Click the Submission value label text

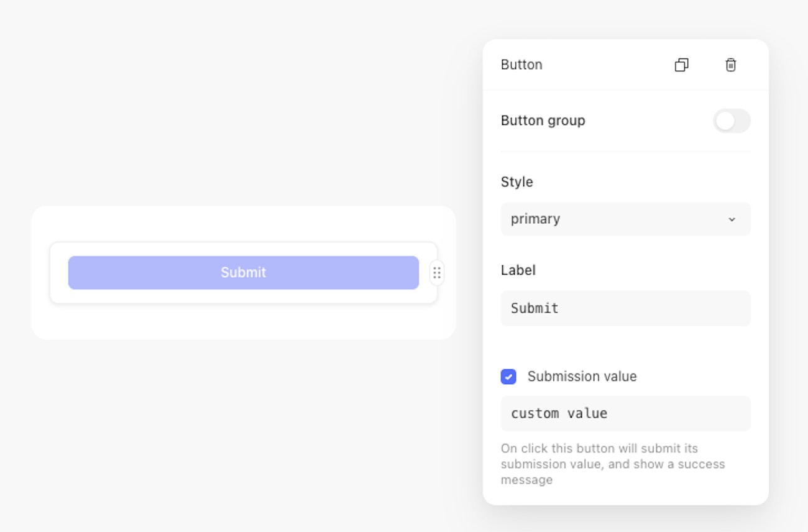(x=582, y=377)
